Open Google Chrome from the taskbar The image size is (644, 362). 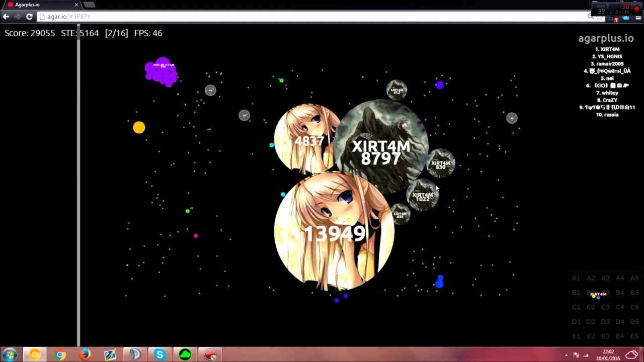[x=60, y=355]
